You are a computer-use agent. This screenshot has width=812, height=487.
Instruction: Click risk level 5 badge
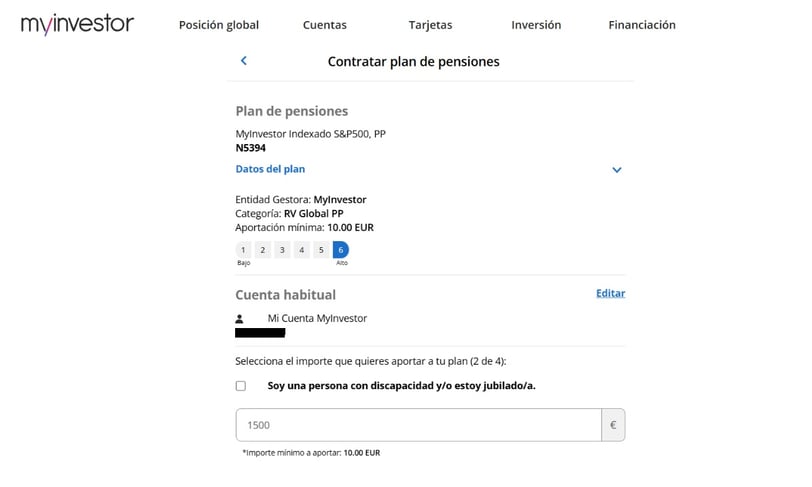pos(321,250)
